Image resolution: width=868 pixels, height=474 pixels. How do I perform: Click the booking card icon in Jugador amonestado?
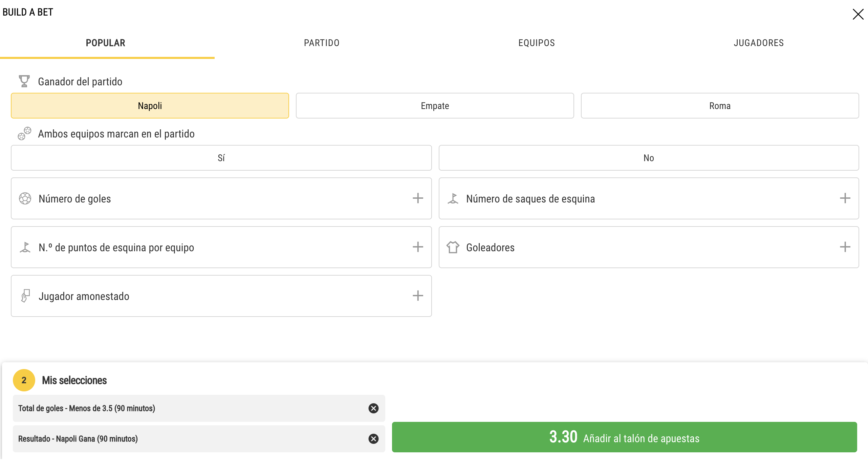[x=25, y=296]
